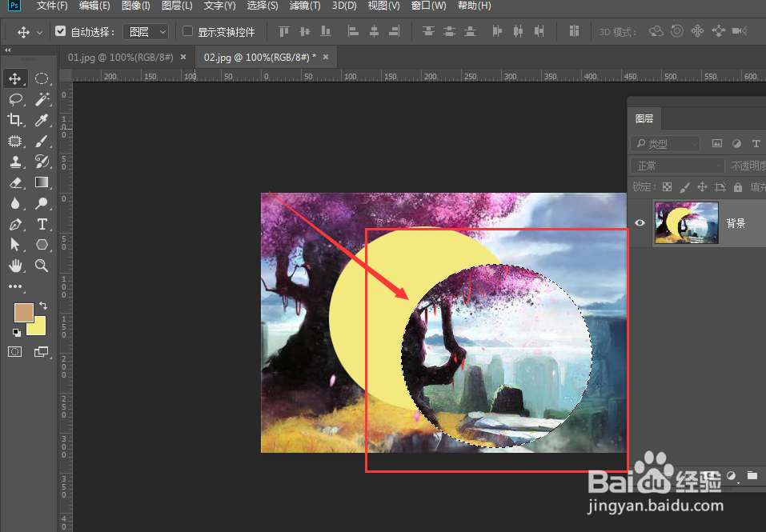Toggle Quick Mask mode

pos(15,352)
